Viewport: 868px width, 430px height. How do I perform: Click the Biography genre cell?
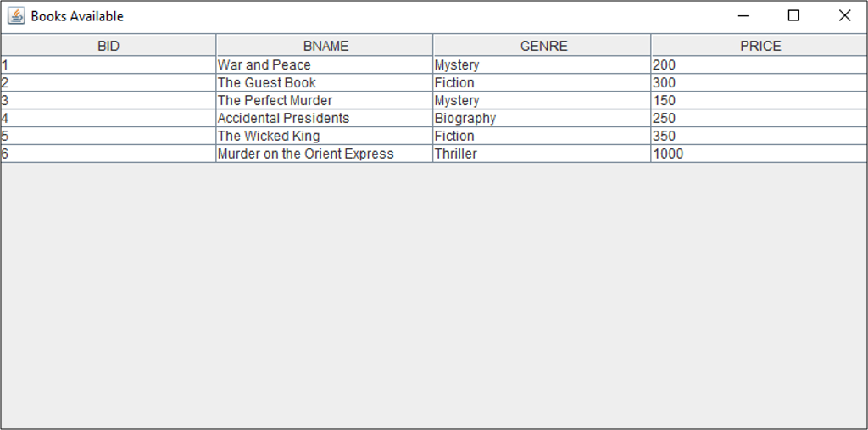point(465,119)
